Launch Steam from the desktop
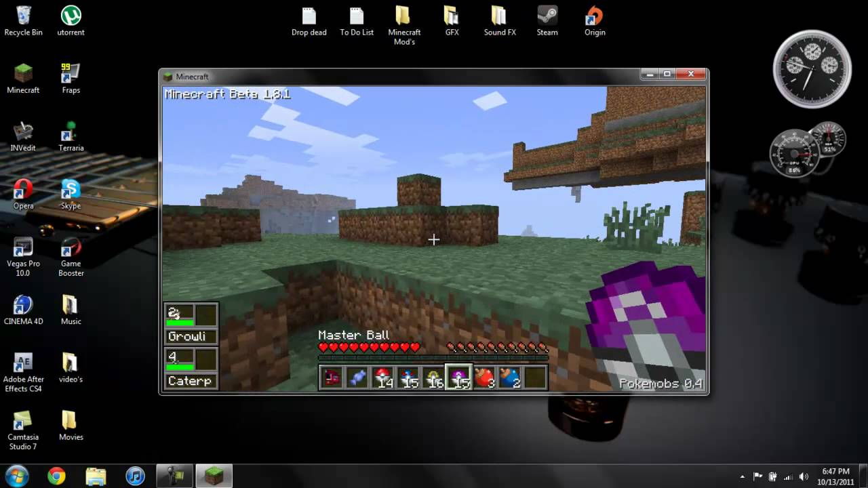868x488 pixels. (x=547, y=20)
